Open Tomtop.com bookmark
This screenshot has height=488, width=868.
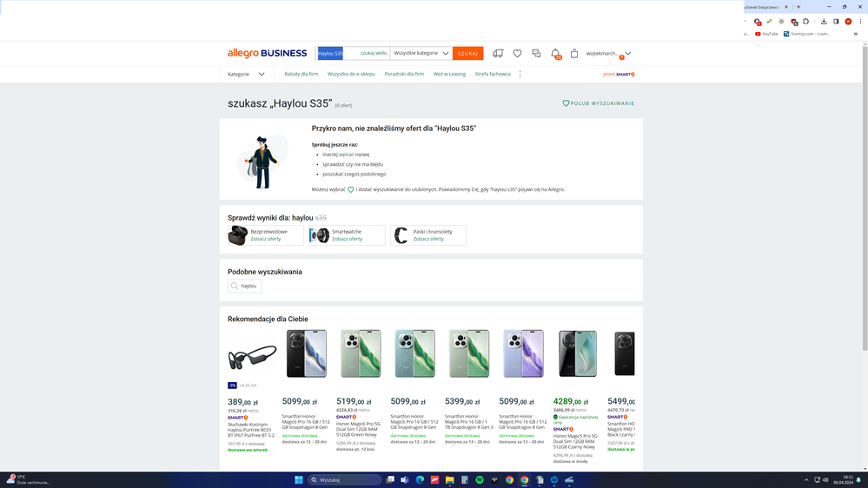[807, 34]
